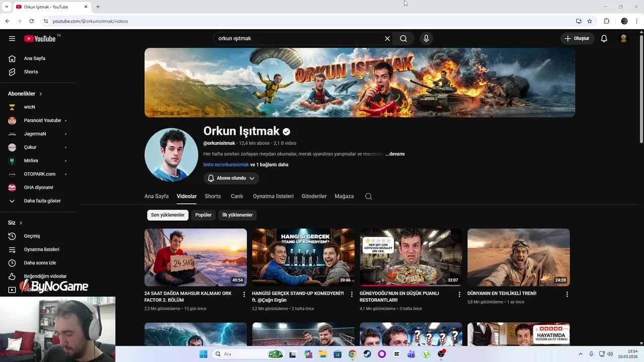Expand channel description with ...devamı
The image size is (644, 362).
pyautogui.click(x=395, y=154)
